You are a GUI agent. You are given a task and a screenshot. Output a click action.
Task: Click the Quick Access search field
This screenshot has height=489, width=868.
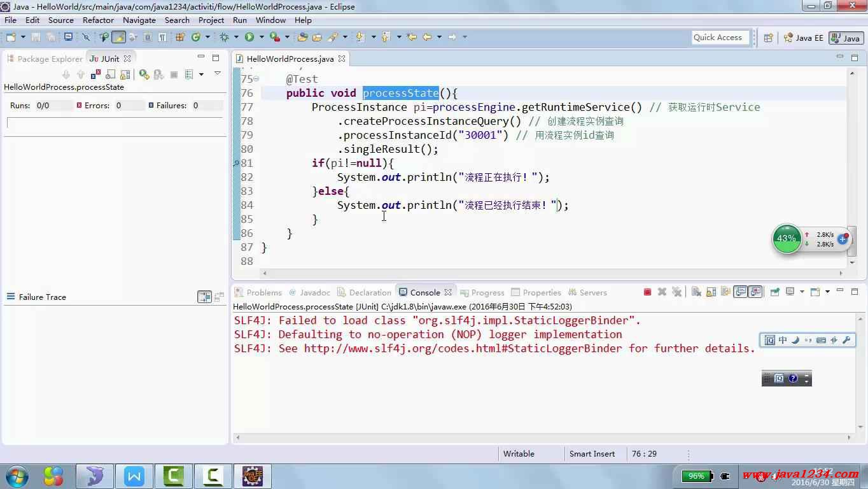(x=720, y=38)
